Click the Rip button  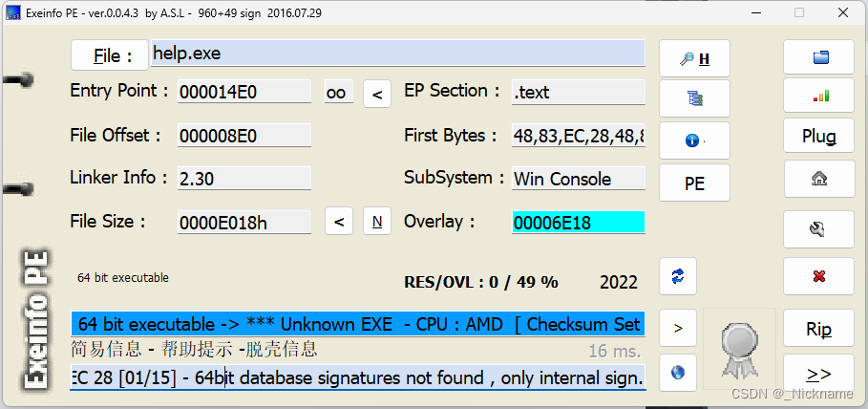(x=818, y=329)
